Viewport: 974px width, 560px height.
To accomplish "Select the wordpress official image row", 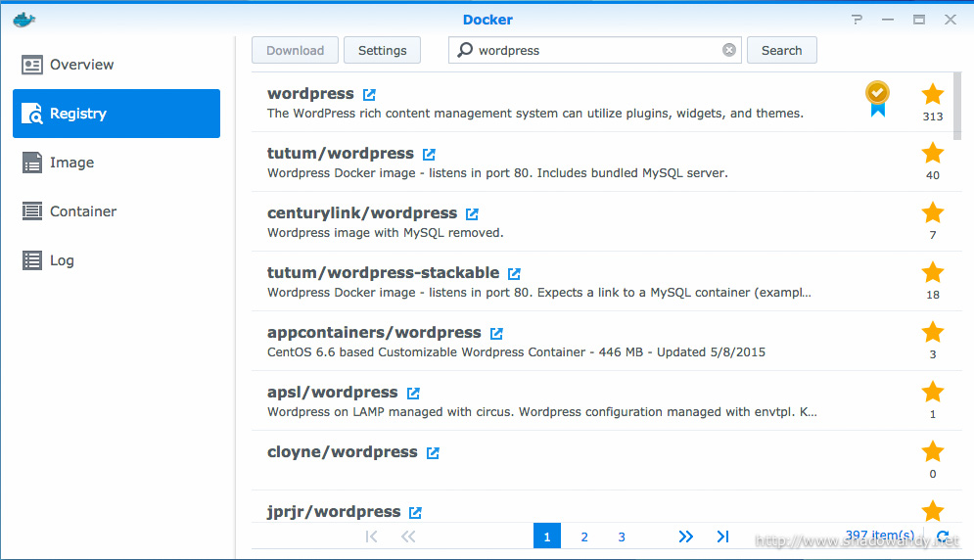I will coord(601,103).
